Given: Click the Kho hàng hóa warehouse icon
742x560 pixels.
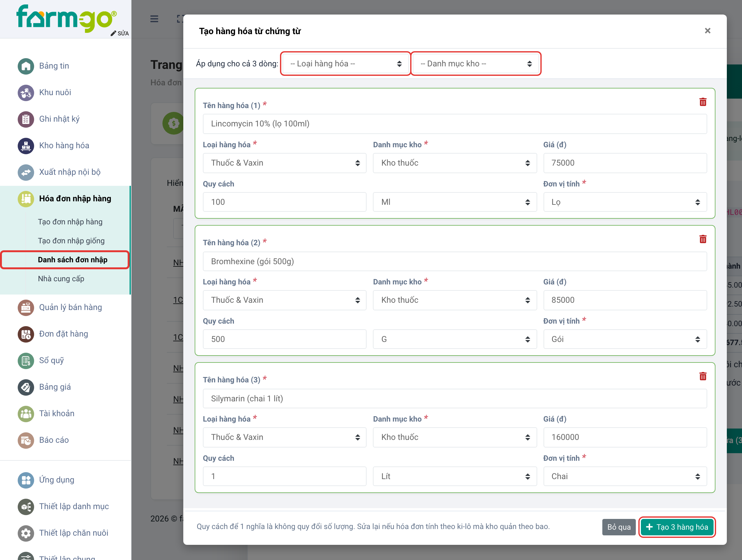Looking at the screenshot, I should pyautogui.click(x=26, y=146).
